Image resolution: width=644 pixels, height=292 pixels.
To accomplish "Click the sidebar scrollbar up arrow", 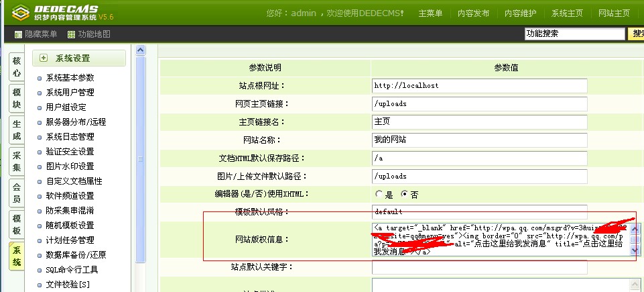I will click(x=141, y=50).
